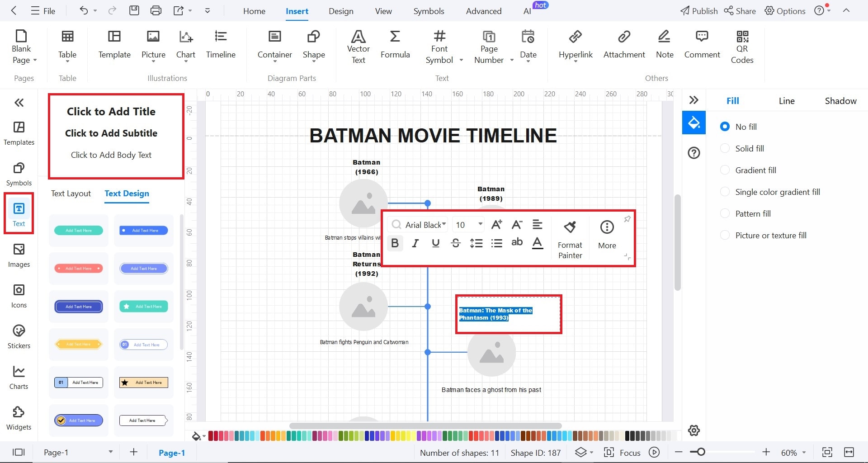The image size is (868, 463).
Task: Open More options in floating toolbar
Action: [607, 235]
